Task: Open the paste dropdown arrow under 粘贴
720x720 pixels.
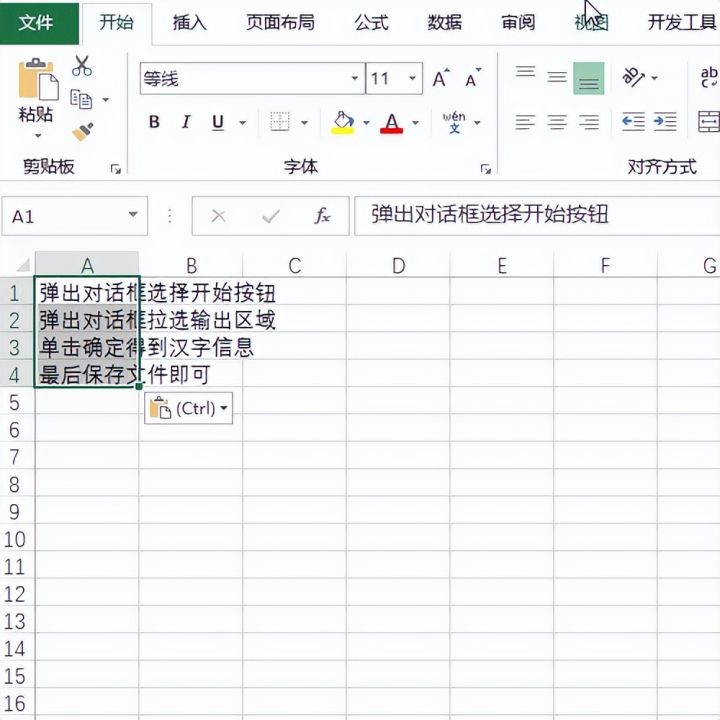Action: [38, 136]
